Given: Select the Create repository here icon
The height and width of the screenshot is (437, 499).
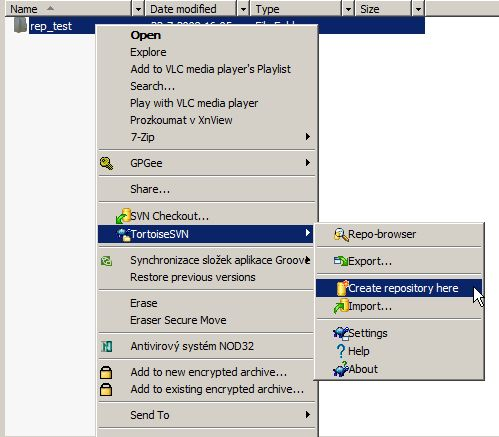Looking at the screenshot, I should 342,288.
